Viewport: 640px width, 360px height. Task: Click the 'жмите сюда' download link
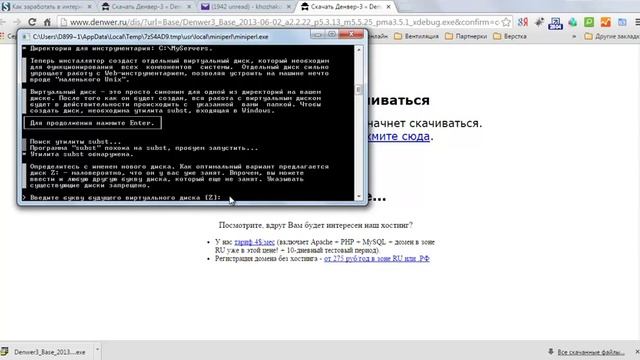pyautogui.click(x=398, y=136)
